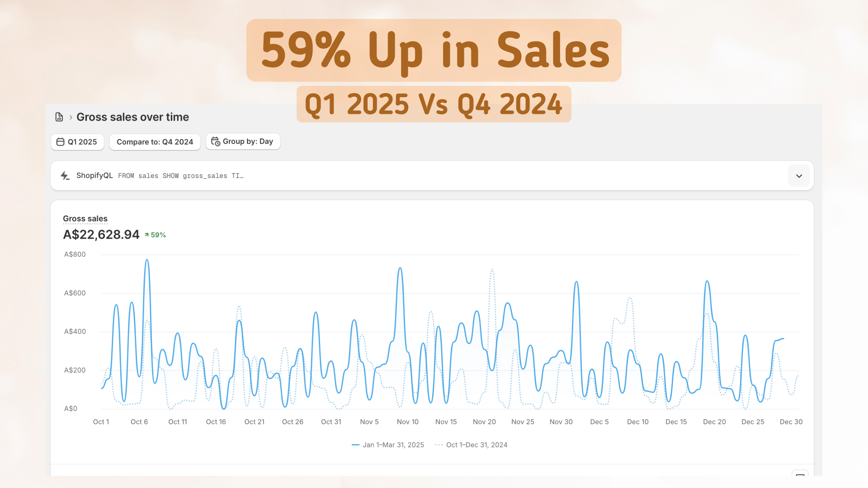Open the Compare to: Q4 2024 selector
This screenshot has width=868, height=488.
click(155, 142)
